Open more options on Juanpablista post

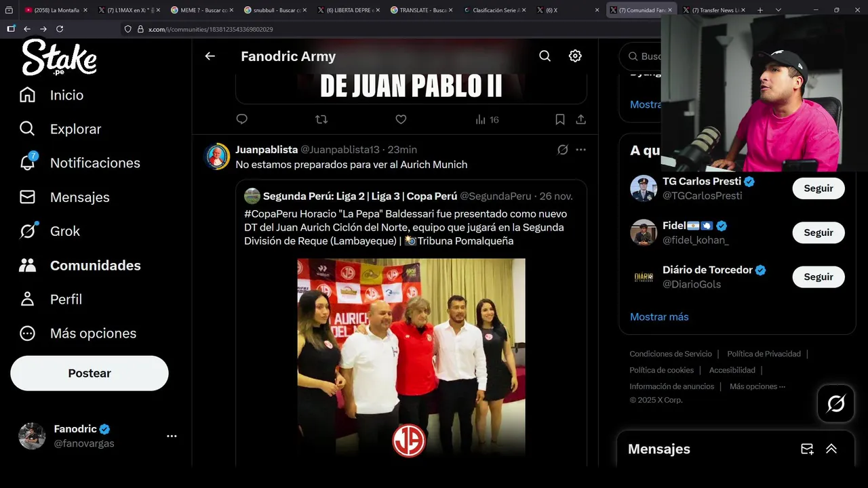point(580,150)
